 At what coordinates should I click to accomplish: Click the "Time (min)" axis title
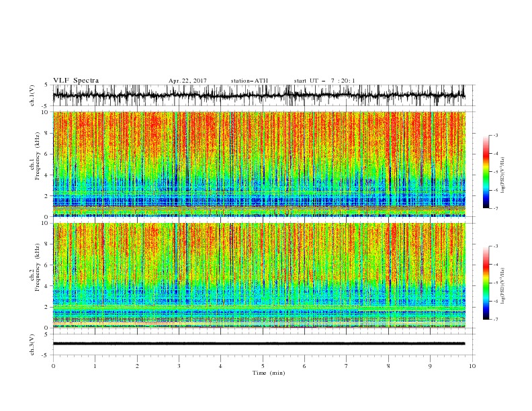pyautogui.click(x=269, y=373)
